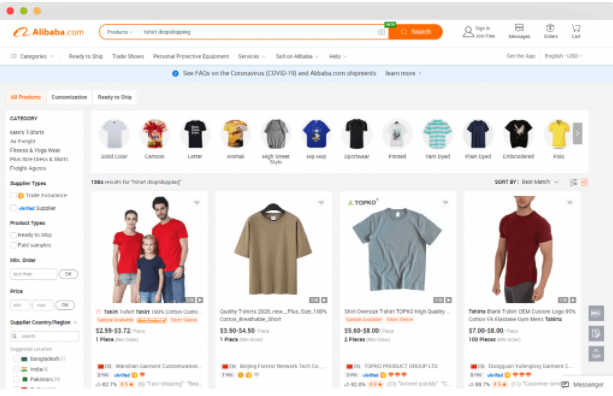Click the Sign In user icon
Image resolution: width=613 pixels, height=396 pixels.
pos(468,32)
